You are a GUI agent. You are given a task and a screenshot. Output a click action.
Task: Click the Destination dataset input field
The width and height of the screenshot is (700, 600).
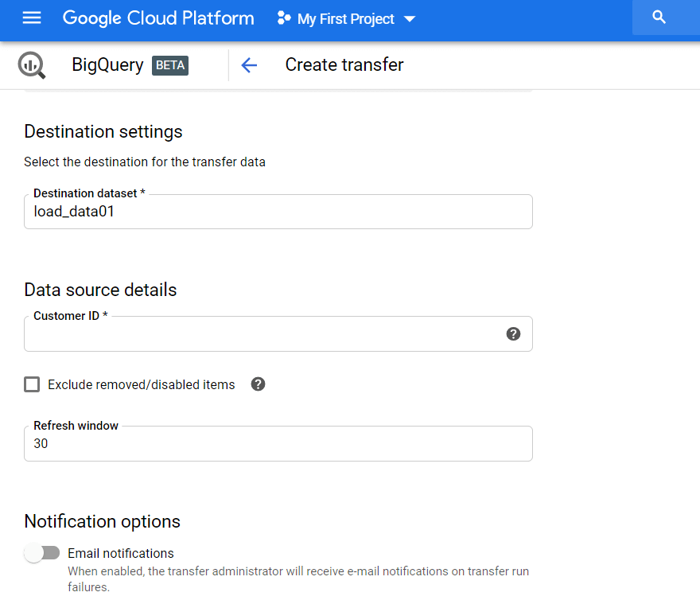(278, 212)
